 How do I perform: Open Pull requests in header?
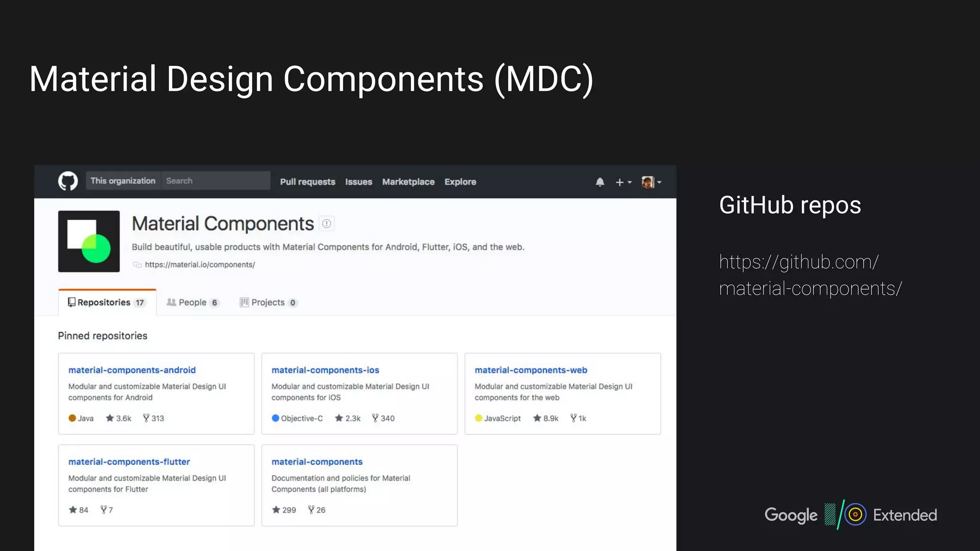coord(308,182)
